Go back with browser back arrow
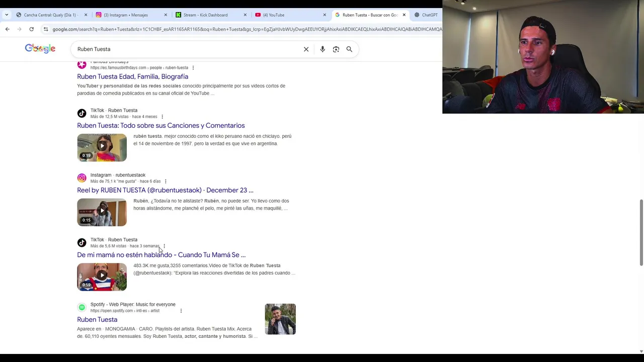644x362 pixels. point(8,29)
